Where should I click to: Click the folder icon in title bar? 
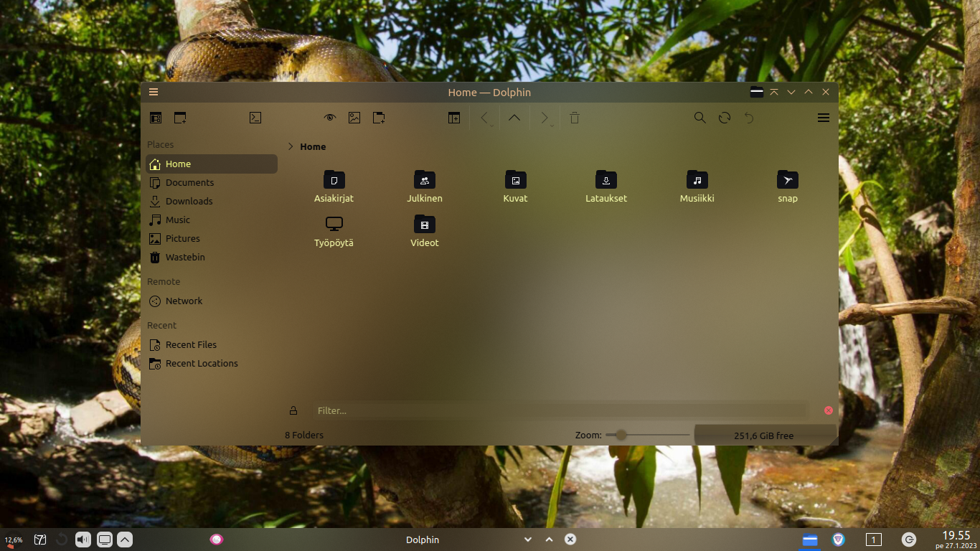(x=757, y=92)
